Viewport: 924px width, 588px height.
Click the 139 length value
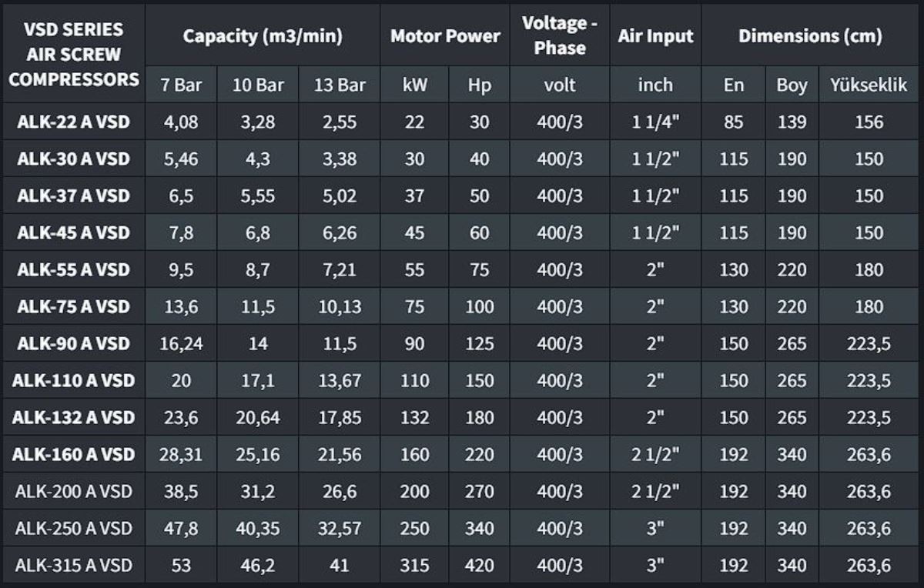(x=792, y=122)
